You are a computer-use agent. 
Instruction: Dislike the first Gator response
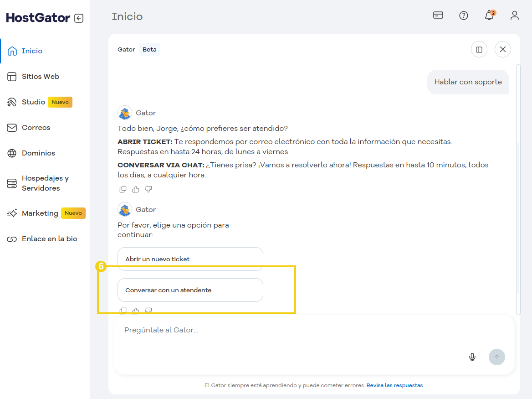(x=148, y=189)
